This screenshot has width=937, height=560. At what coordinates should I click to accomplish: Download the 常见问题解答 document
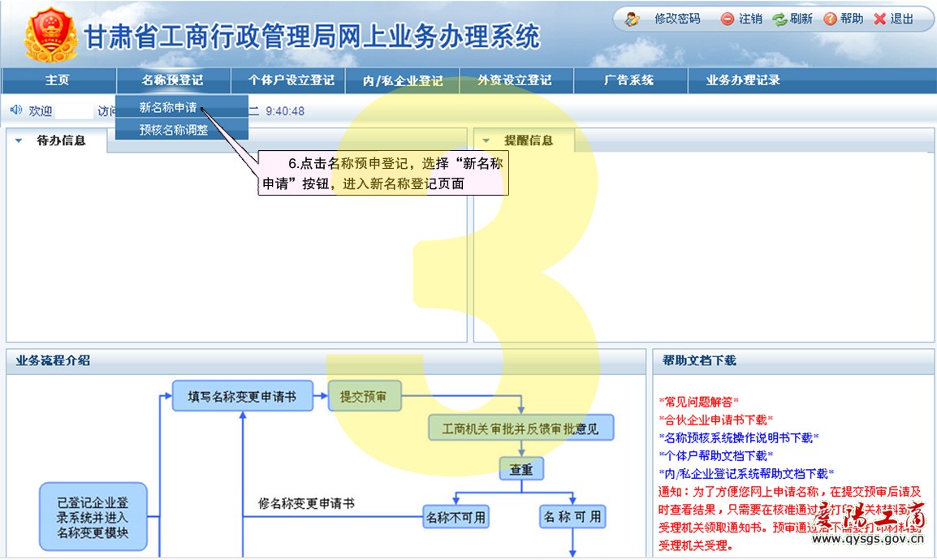coord(699,401)
